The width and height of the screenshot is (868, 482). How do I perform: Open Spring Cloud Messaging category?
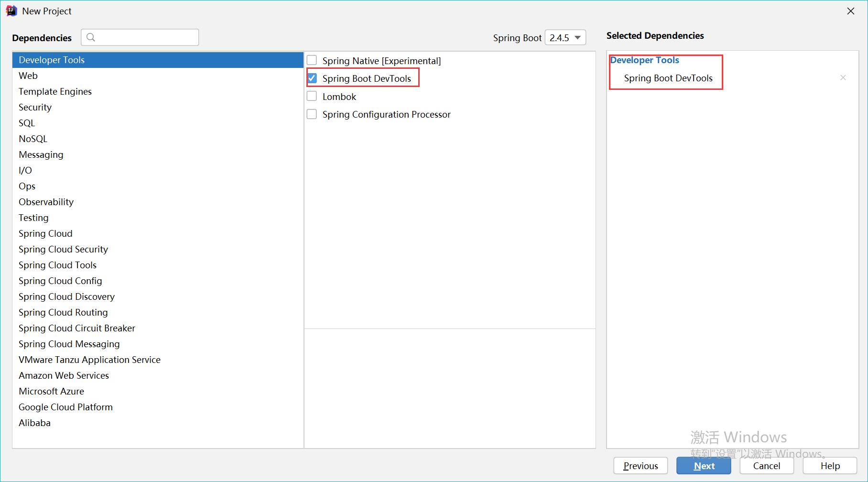(158, 344)
